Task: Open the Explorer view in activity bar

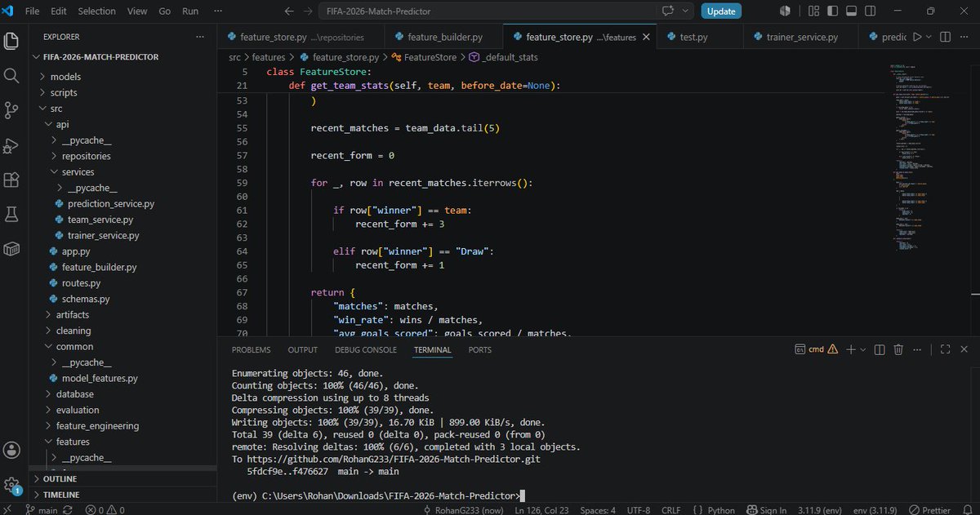Action: coord(11,41)
